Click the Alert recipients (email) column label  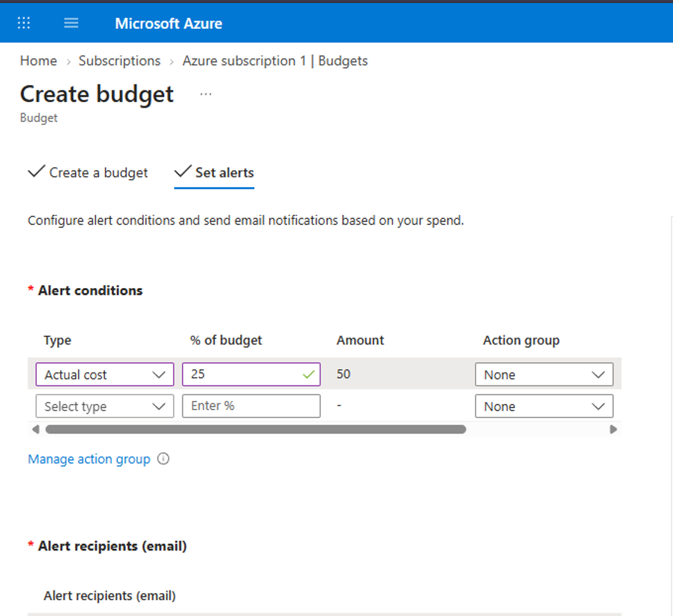[x=110, y=596]
